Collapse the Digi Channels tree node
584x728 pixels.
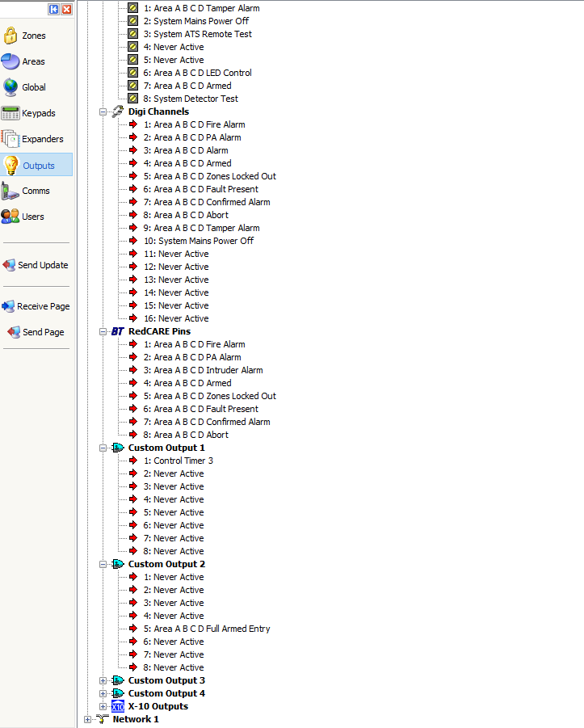point(103,112)
